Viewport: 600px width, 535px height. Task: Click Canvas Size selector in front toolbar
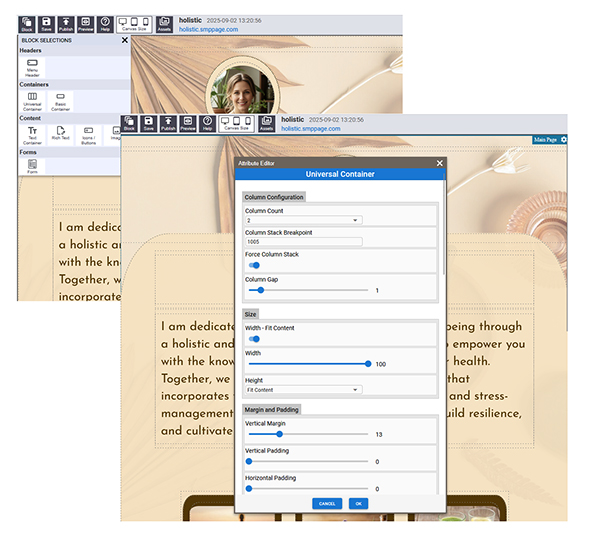click(x=236, y=124)
